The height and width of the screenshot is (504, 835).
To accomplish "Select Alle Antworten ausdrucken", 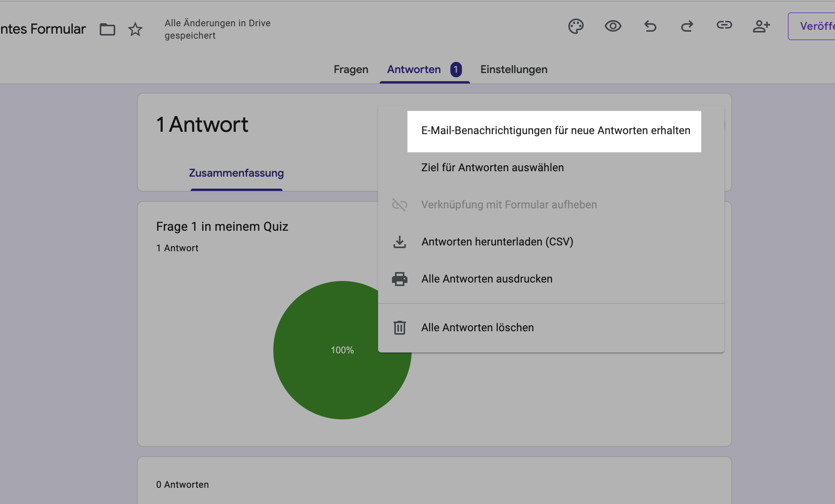I will coord(551,279).
